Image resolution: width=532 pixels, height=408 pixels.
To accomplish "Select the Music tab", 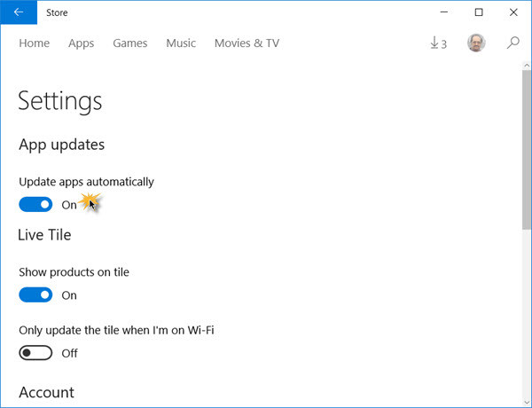I will pyautogui.click(x=181, y=43).
